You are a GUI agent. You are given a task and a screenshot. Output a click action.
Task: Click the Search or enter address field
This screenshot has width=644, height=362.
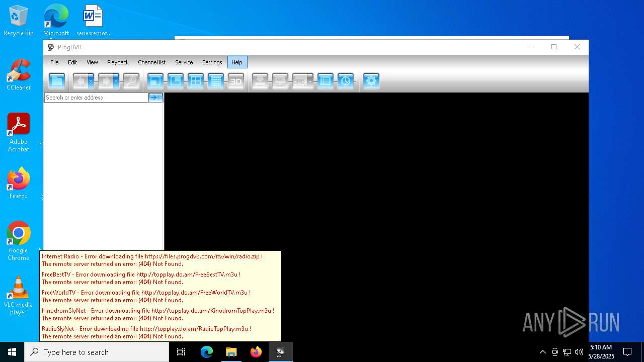click(96, 98)
